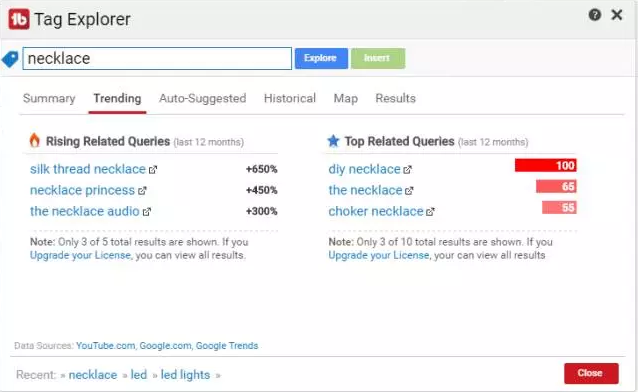
Task: Click the +300% rising value
Action: pyautogui.click(x=261, y=211)
